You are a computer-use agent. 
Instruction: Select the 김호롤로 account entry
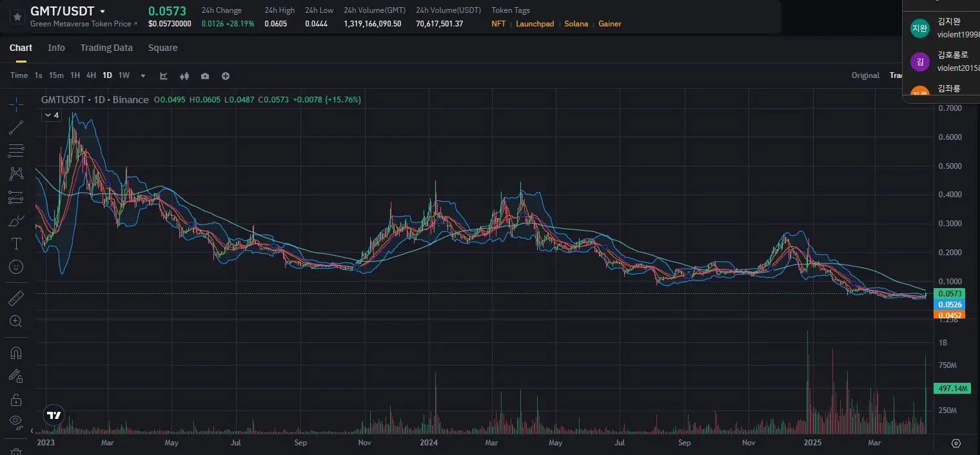(941, 61)
